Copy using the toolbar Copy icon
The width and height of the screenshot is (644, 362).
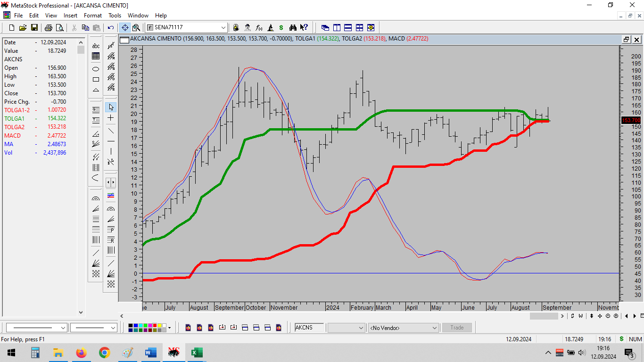86,28
